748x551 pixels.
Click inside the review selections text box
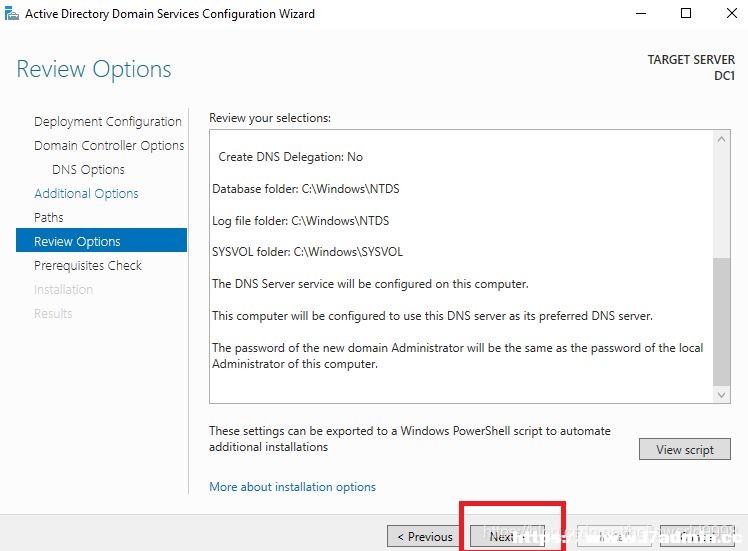(x=461, y=266)
